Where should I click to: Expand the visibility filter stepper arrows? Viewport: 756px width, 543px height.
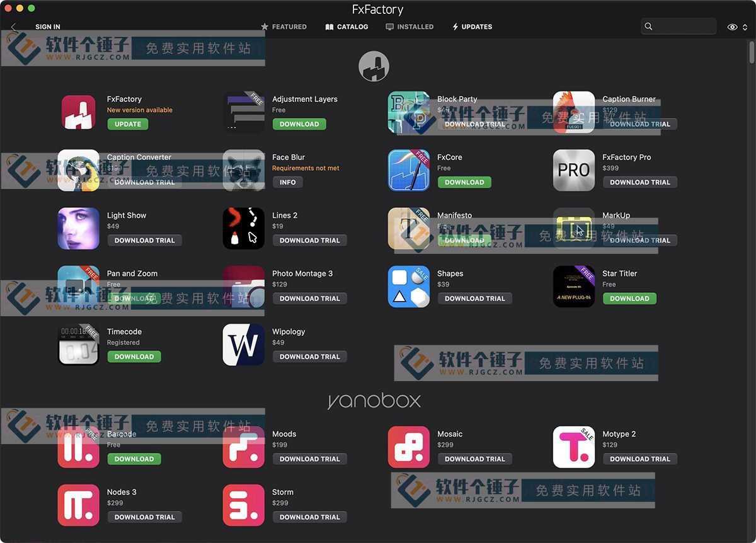[x=745, y=27]
